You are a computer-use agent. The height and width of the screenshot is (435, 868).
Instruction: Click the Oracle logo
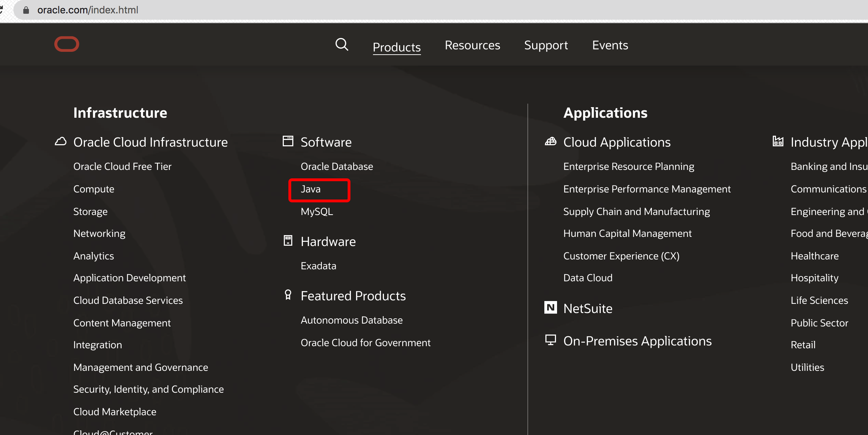pyautogui.click(x=67, y=44)
